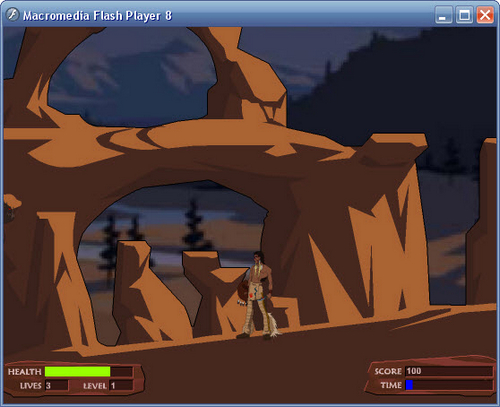500x407 pixels.
Task: Click the HEALTH label
Action: [x=25, y=372]
